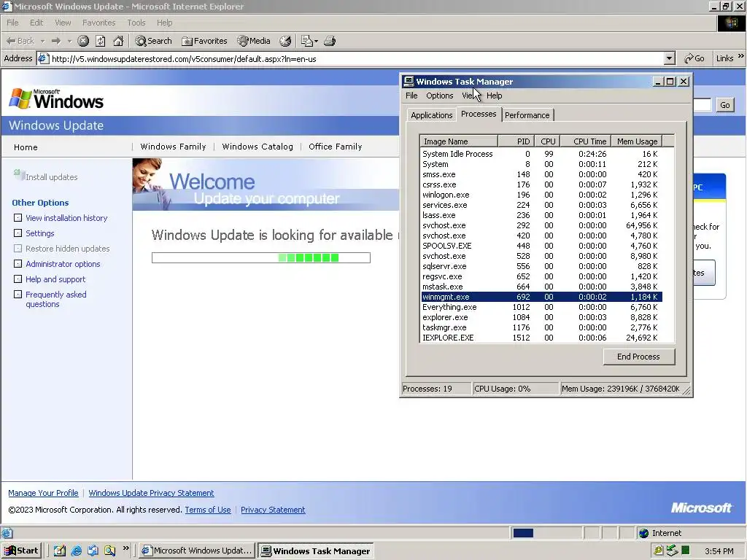Open the History pane icon

point(285,41)
